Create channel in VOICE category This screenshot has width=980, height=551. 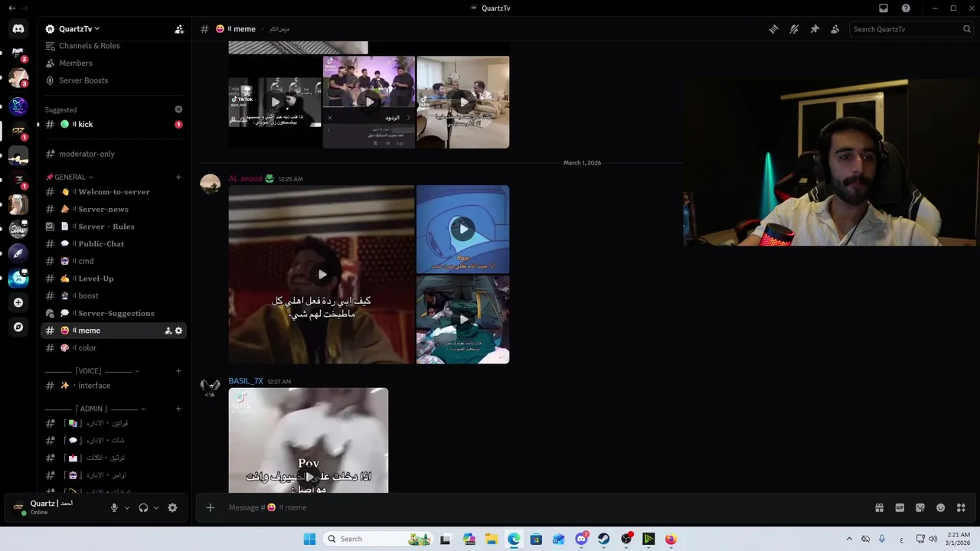tap(178, 371)
